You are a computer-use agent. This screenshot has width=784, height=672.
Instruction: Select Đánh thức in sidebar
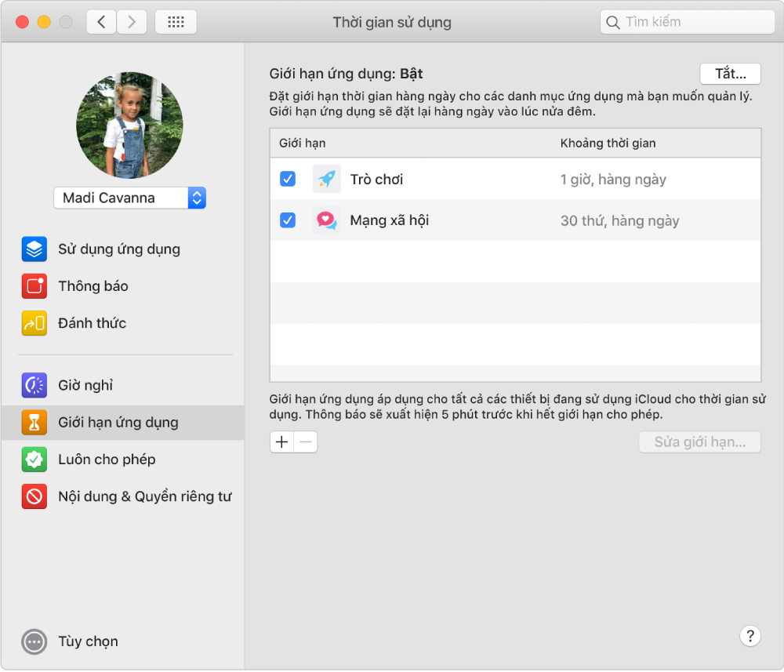92,323
